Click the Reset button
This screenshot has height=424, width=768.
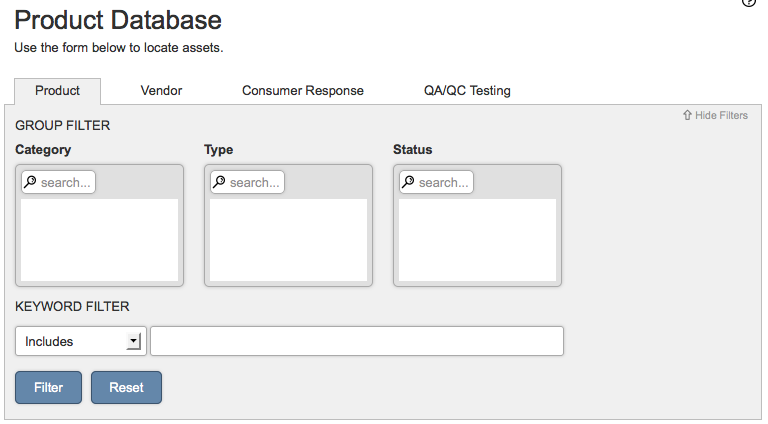pyautogui.click(x=126, y=387)
